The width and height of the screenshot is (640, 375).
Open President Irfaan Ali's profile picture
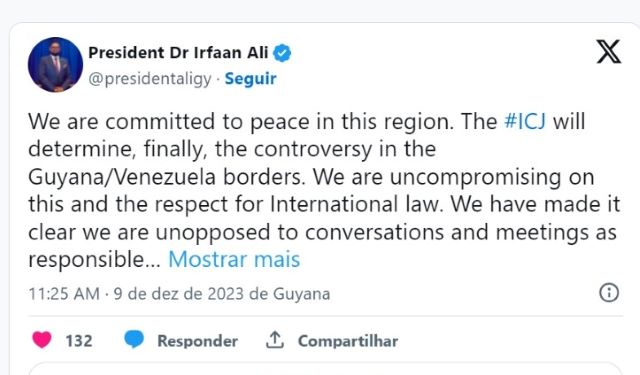tap(55, 64)
